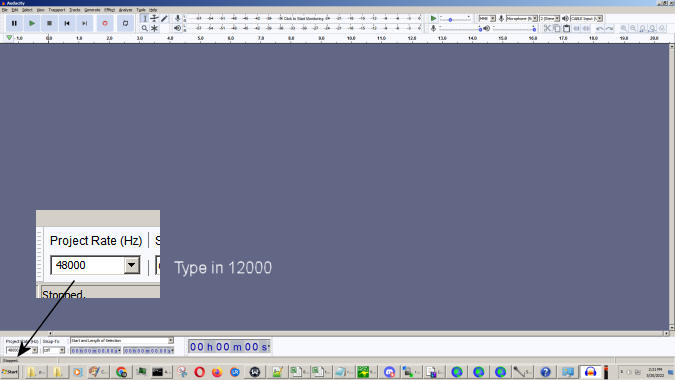Click the Windows Start button
The image size is (675, 380).
tap(10, 371)
